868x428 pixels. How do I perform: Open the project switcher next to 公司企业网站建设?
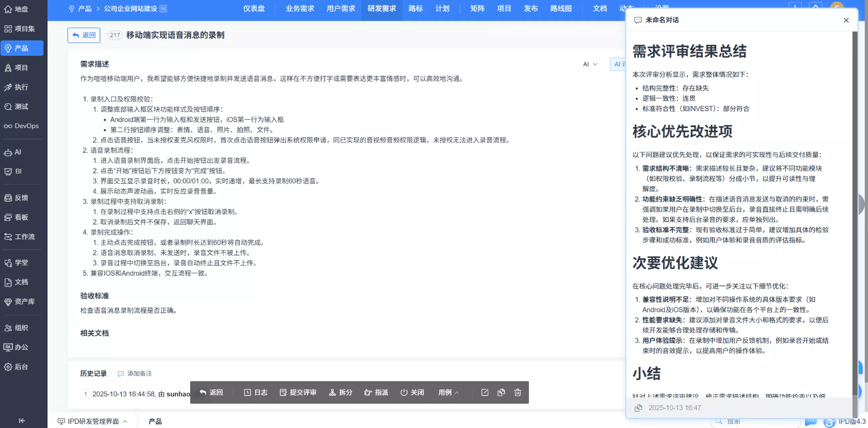click(x=163, y=8)
